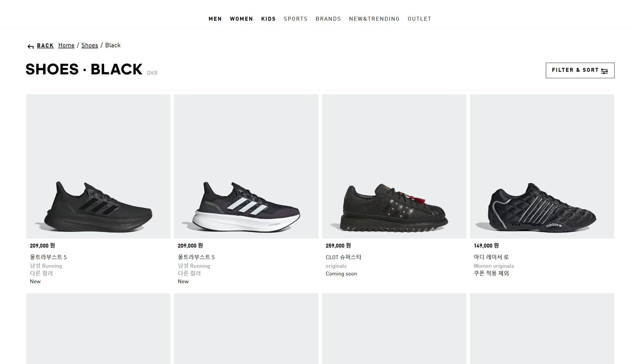The image size is (636, 364).
Task: Click the 아디 레이서 로 product title
Action: (x=491, y=257)
